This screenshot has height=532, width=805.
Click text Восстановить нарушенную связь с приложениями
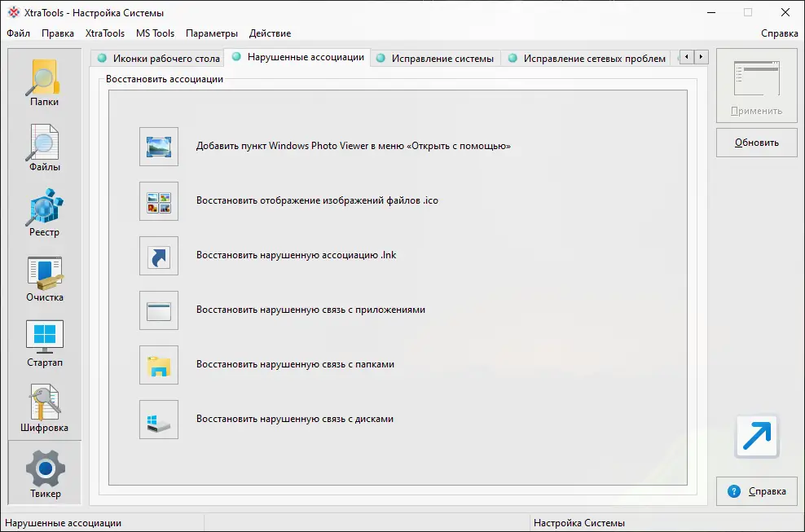pos(310,310)
